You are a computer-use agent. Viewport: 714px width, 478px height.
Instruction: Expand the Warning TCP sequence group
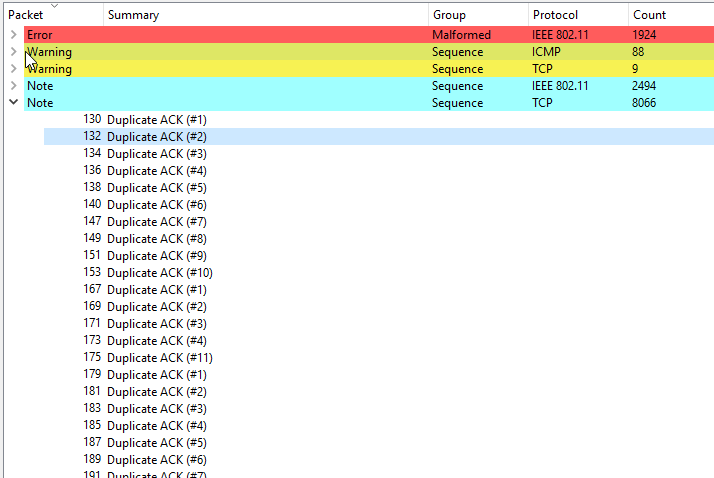point(13,69)
